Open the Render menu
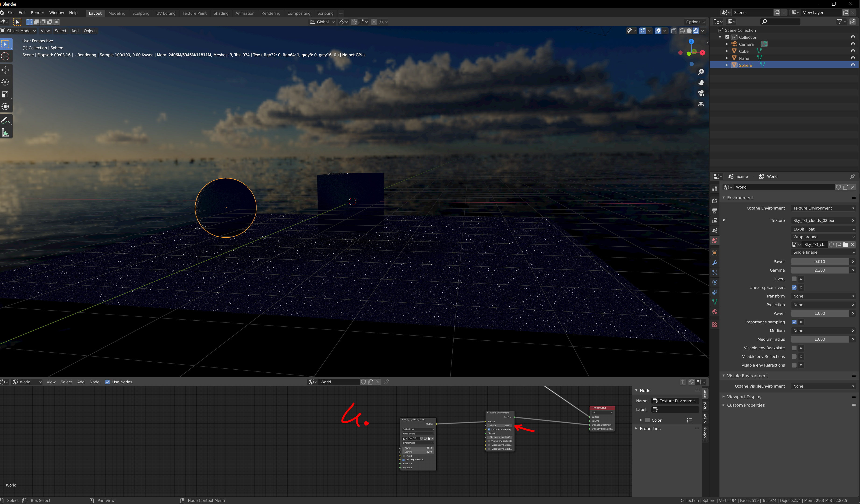Viewport: 860px width, 504px height. pos(37,13)
